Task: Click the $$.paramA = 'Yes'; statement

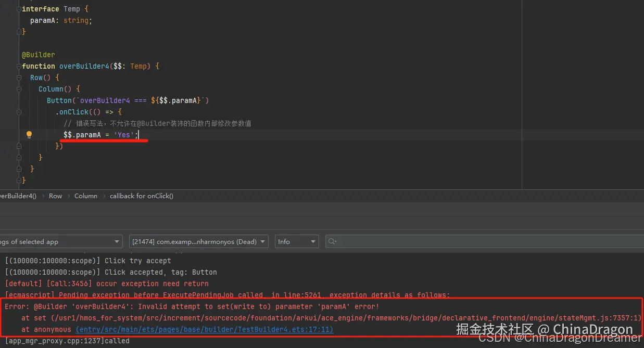Action: (x=101, y=135)
